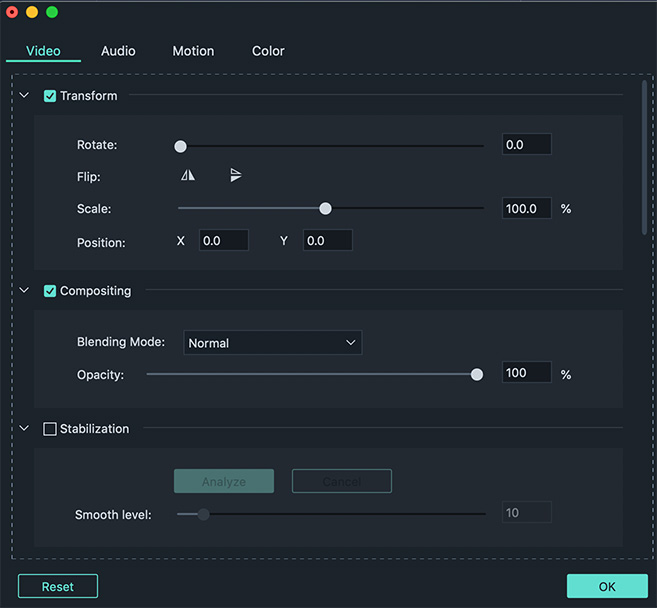Click the Opacity value field
The image size is (657, 608).
(527, 372)
